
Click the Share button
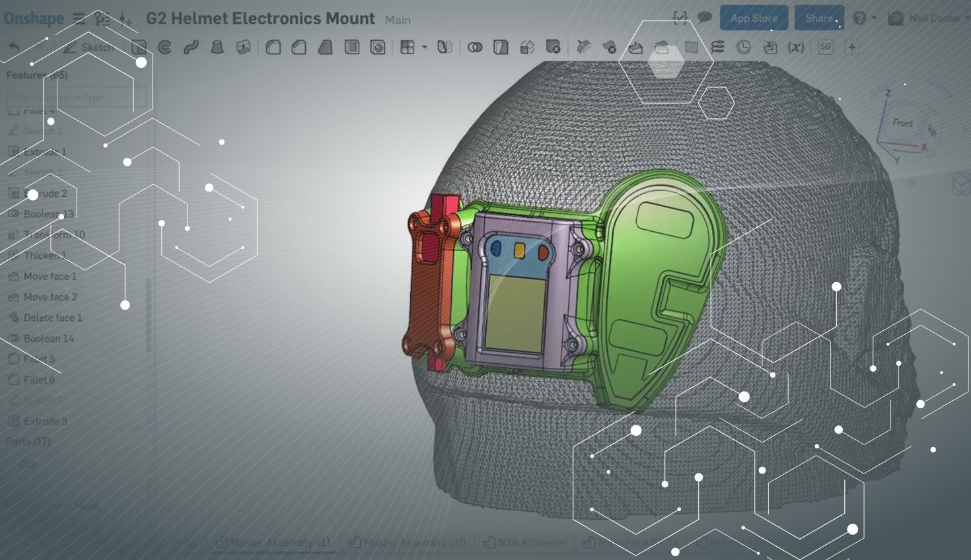tap(818, 18)
